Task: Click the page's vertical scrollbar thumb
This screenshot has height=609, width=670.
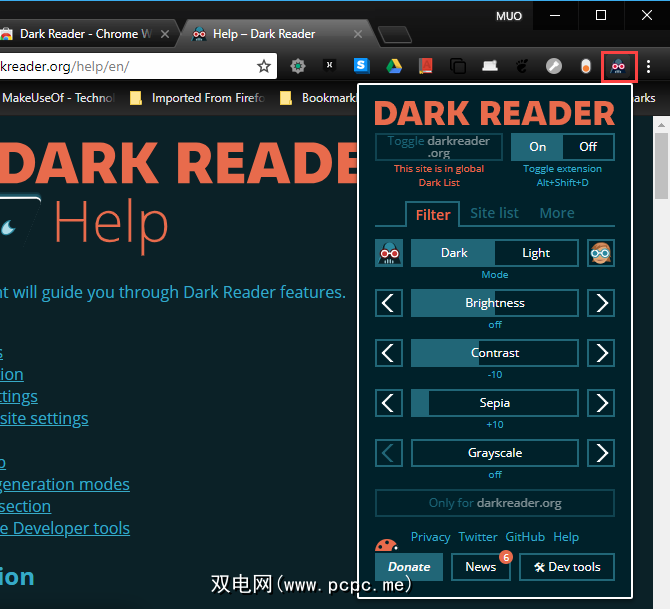Action: [x=661, y=166]
